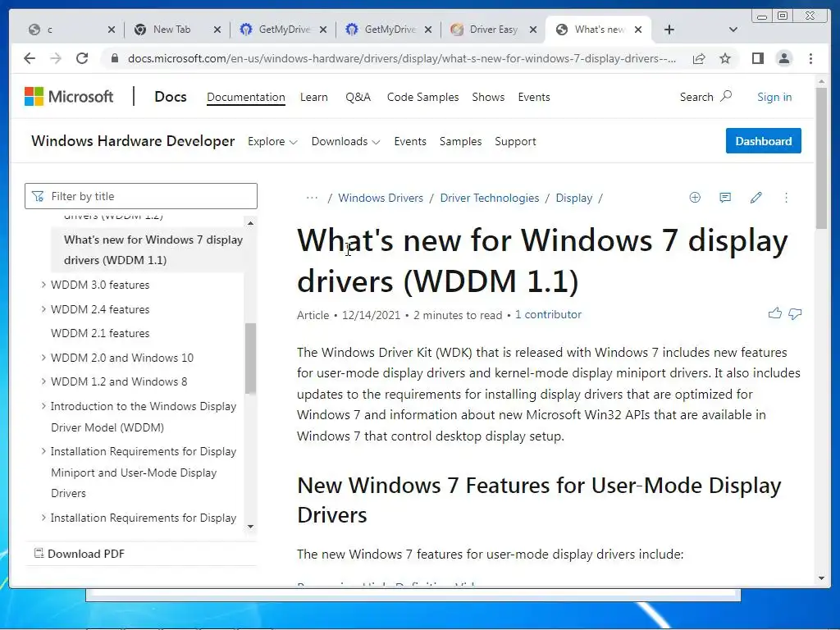The height and width of the screenshot is (630, 840).
Task: Expand Introduction to the Windows Display Driver Model
Action: [43, 406]
